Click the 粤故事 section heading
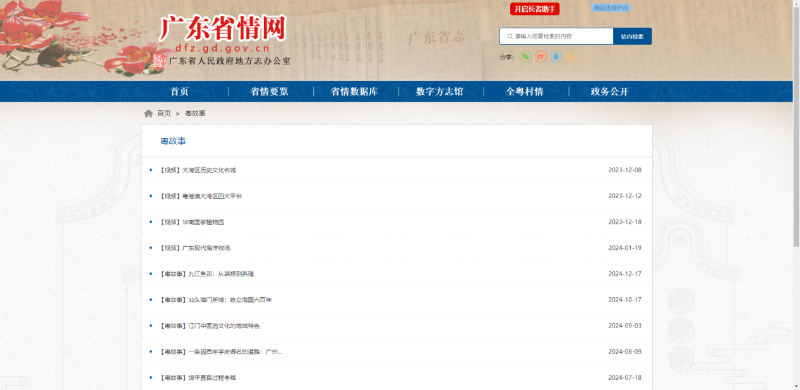 [173, 141]
